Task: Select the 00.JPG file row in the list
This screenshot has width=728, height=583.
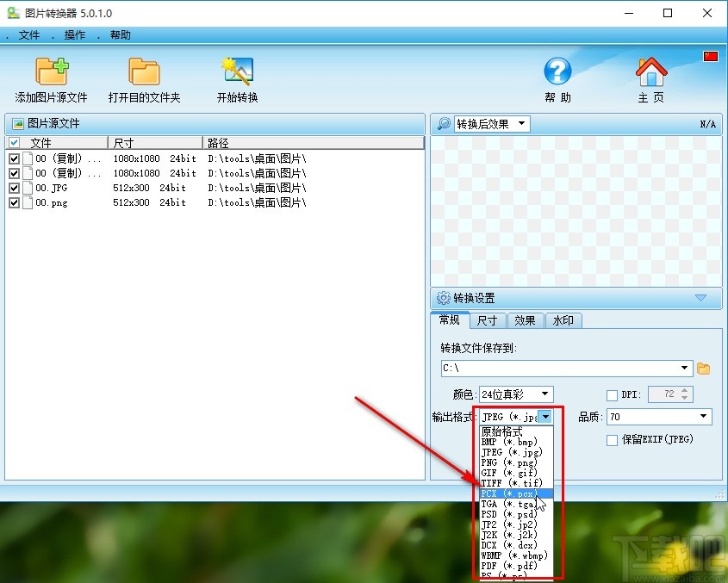Action: (52, 188)
